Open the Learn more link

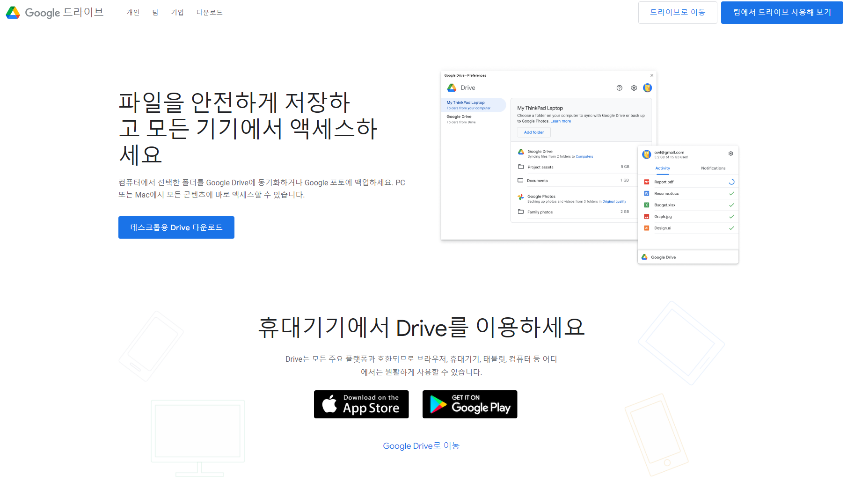[x=561, y=121]
